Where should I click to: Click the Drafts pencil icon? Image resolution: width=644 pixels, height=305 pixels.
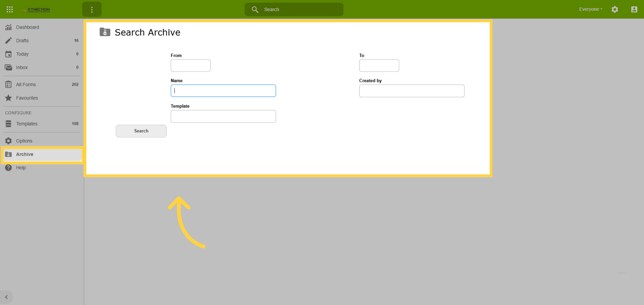tap(8, 40)
